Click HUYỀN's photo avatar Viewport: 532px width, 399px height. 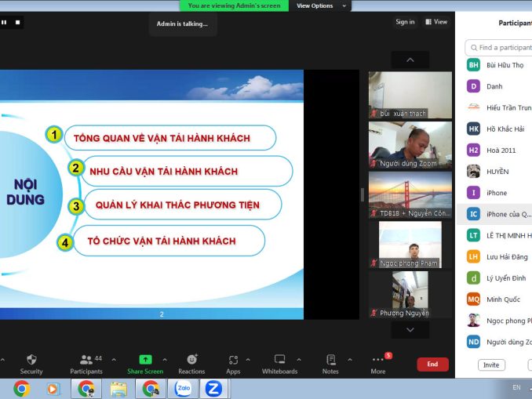pyautogui.click(x=473, y=172)
